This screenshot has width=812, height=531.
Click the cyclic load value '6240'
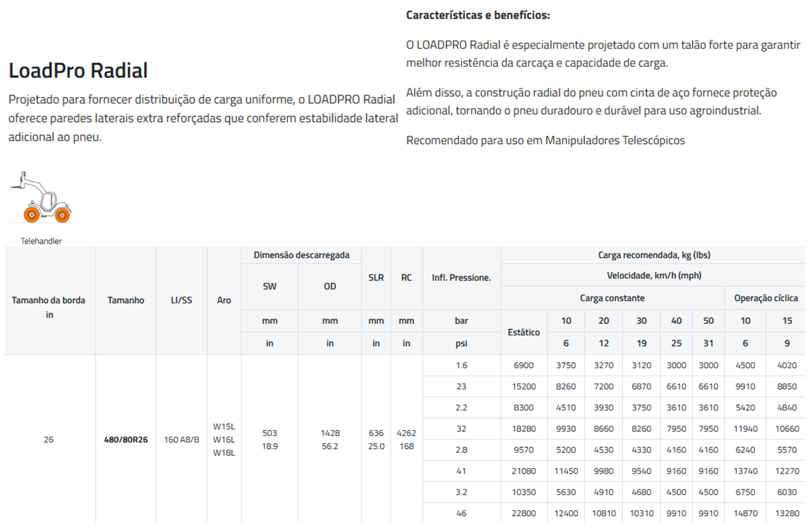745,450
